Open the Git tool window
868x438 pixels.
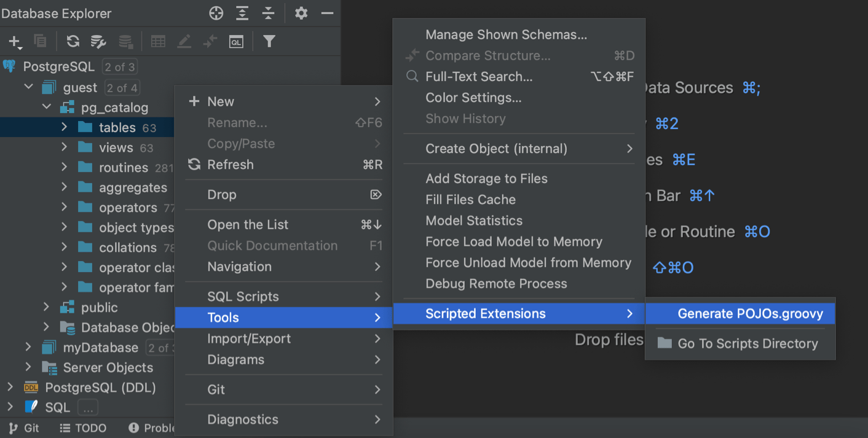(25, 428)
